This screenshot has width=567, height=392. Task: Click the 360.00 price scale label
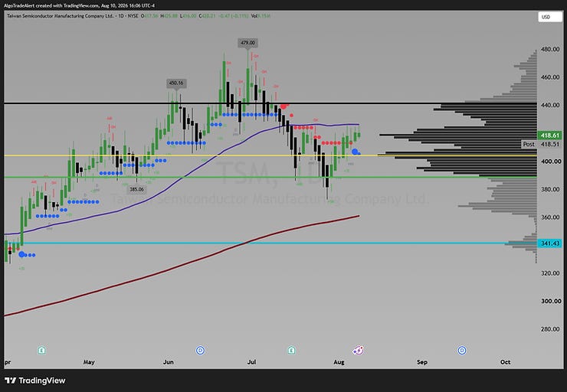[x=550, y=217]
